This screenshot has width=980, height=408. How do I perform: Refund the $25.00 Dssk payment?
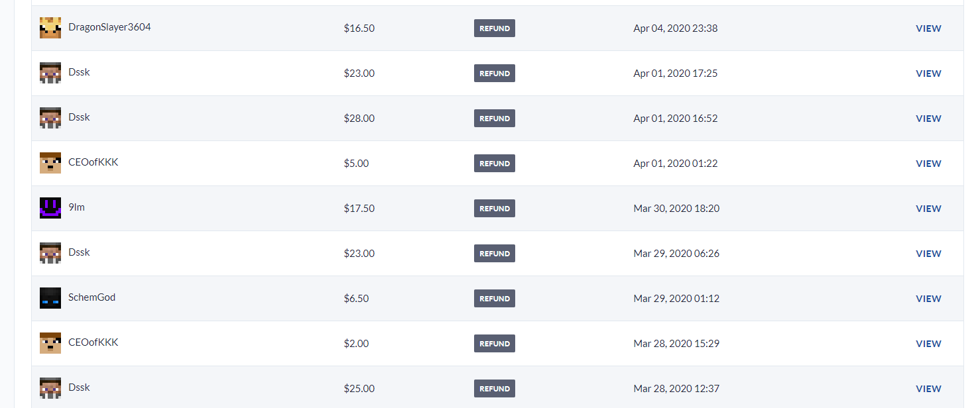click(x=495, y=389)
